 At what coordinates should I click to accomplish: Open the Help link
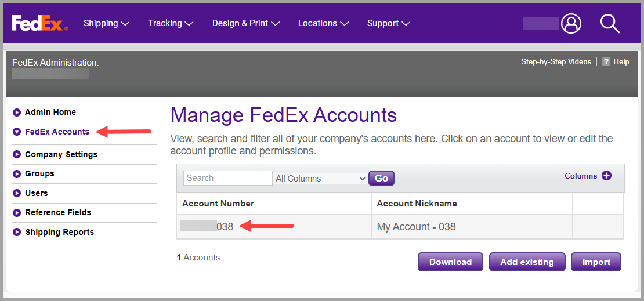tap(621, 62)
